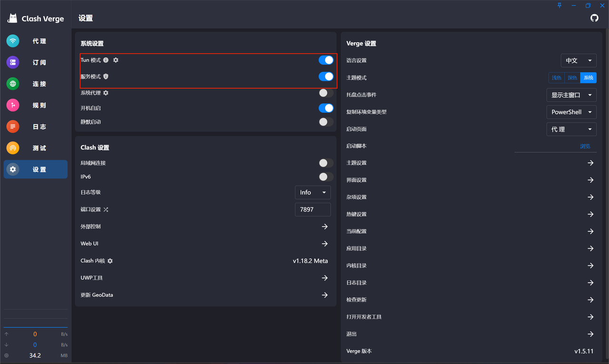The image size is (609, 364).
Task: Open the 日志等级 Info dropdown
Action: (313, 192)
